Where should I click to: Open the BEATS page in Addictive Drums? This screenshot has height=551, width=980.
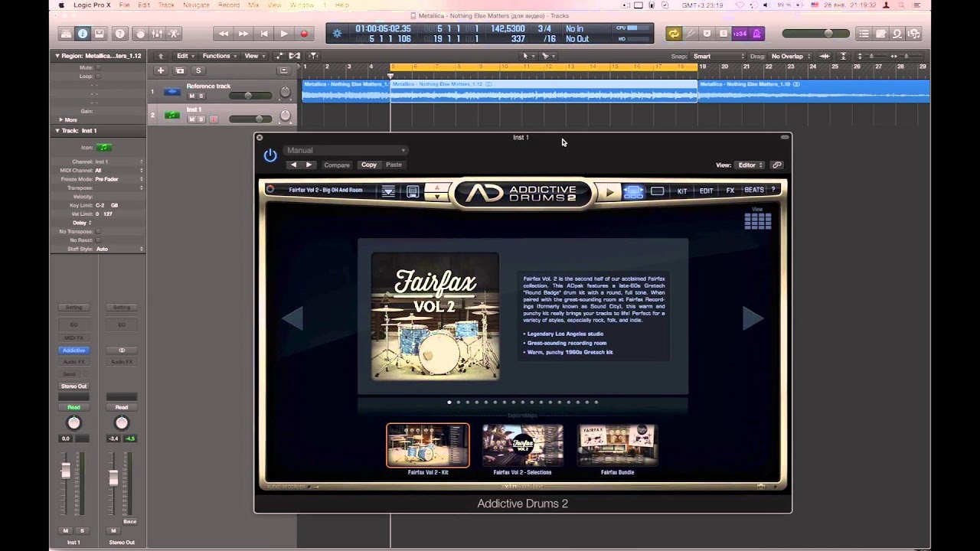point(754,191)
